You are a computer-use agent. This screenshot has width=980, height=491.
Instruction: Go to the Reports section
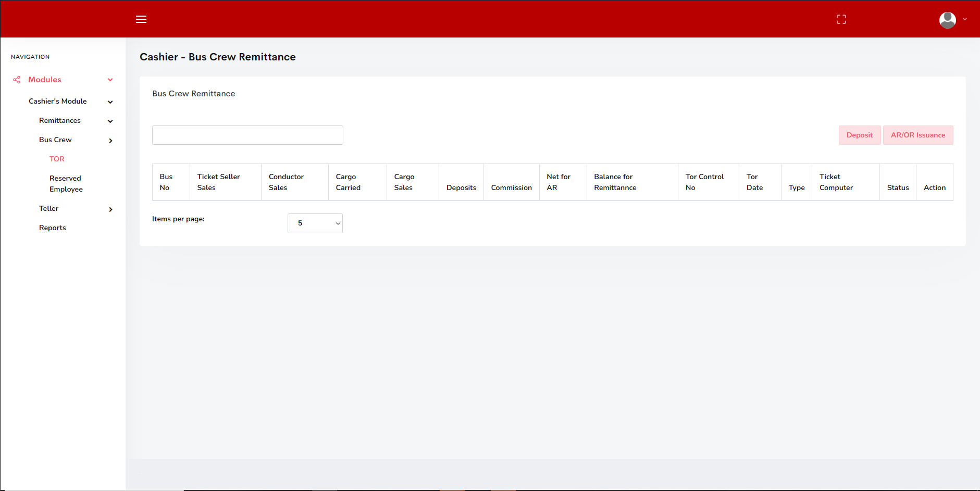coord(53,228)
